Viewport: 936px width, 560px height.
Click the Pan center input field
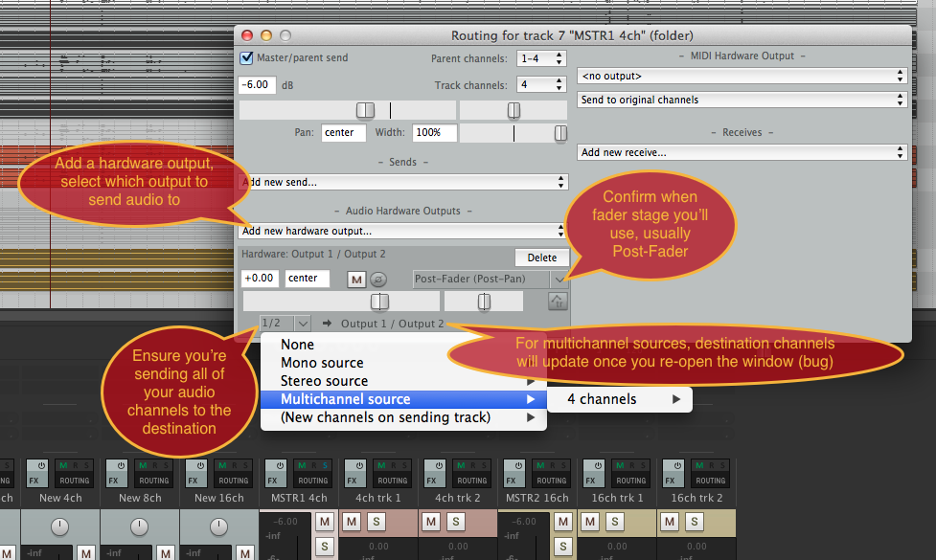pos(343,132)
